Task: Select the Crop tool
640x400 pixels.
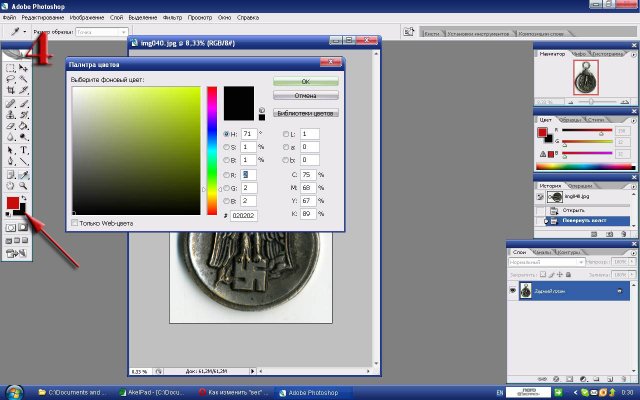Action: [x=11, y=90]
